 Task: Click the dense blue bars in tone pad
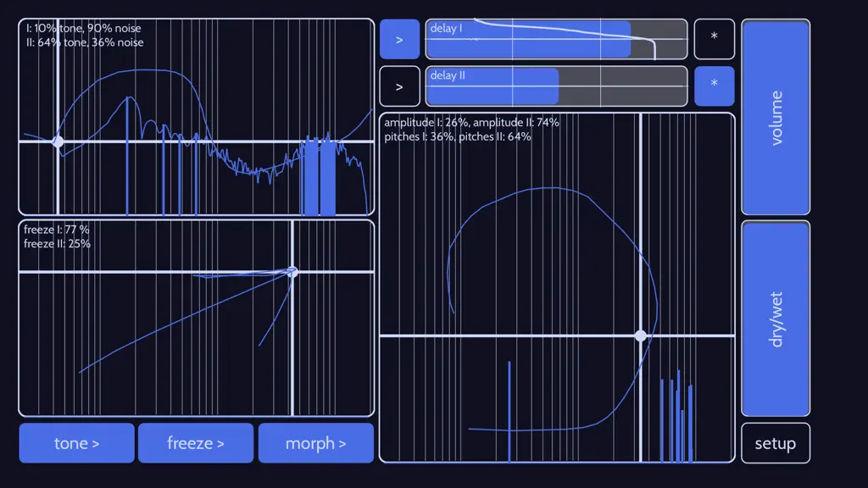(x=319, y=177)
